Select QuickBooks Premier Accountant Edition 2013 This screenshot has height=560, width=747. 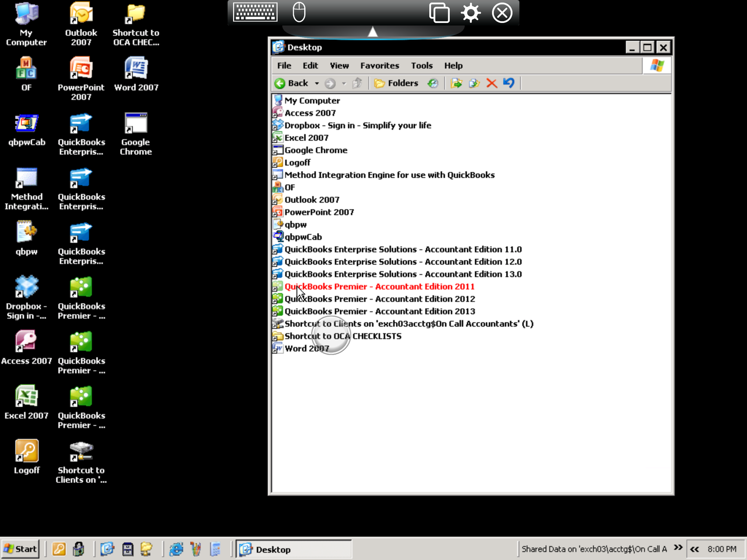click(374, 312)
